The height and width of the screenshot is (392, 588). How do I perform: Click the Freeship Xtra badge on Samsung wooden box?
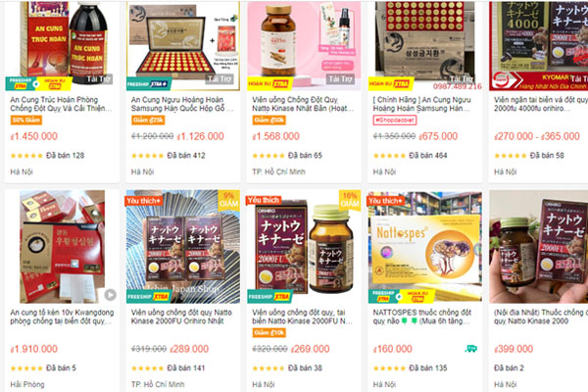[x=149, y=84]
